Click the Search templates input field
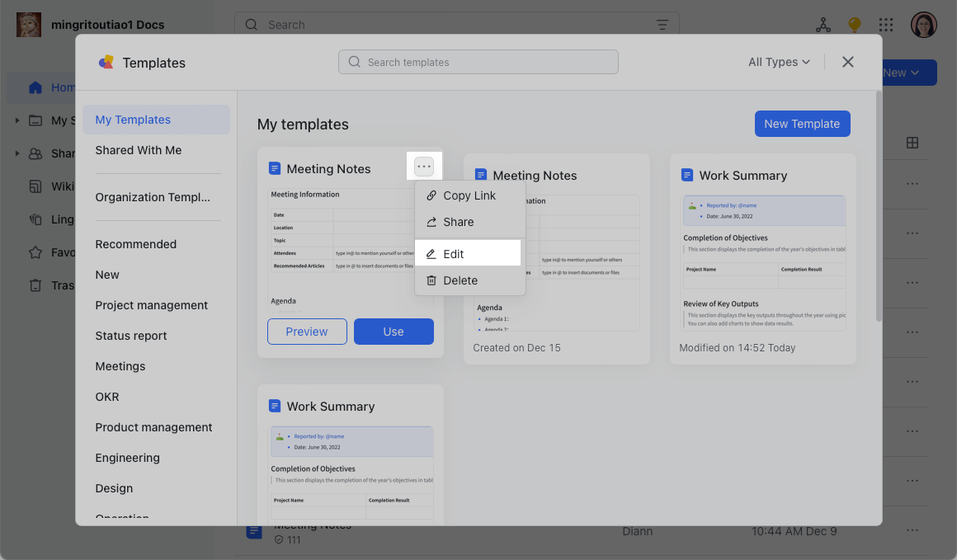 (x=478, y=62)
